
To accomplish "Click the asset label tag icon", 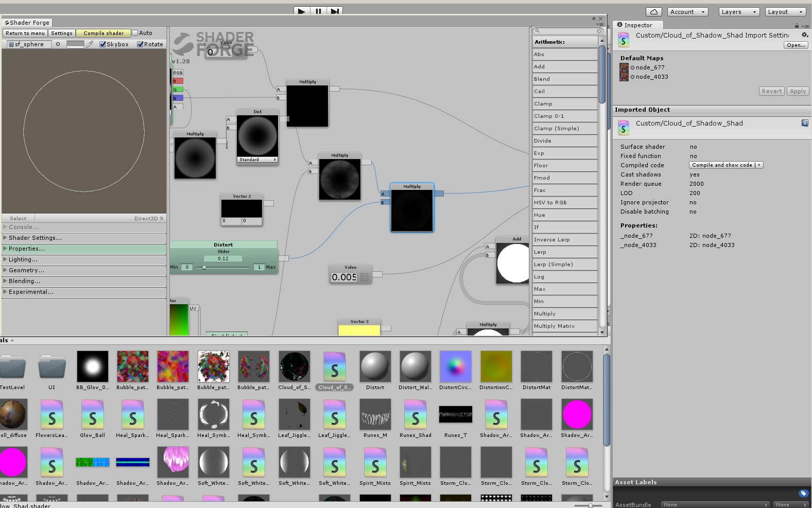I will click(x=803, y=494).
